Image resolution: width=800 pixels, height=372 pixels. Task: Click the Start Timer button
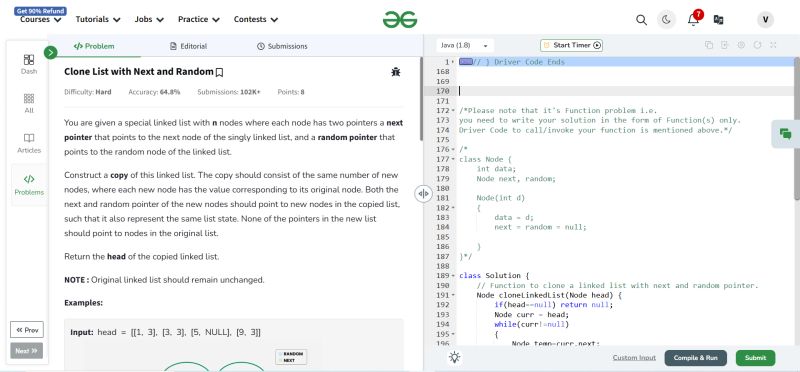571,45
